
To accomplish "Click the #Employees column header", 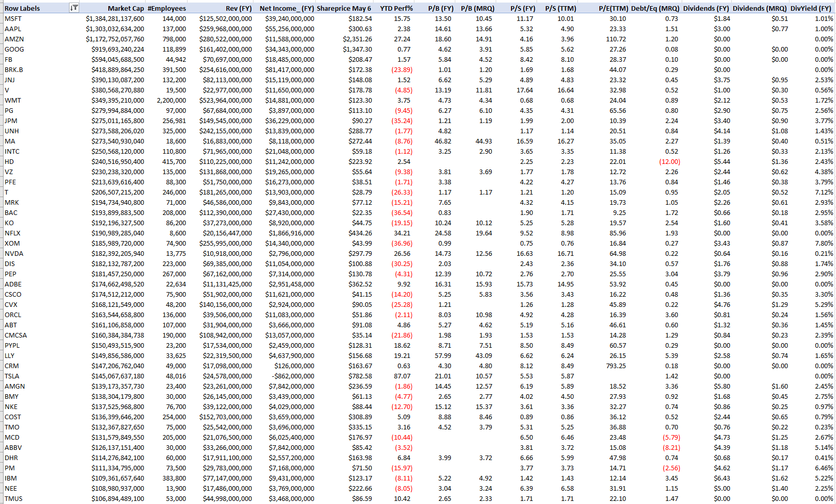I will pyautogui.click(x=167, y=8).
